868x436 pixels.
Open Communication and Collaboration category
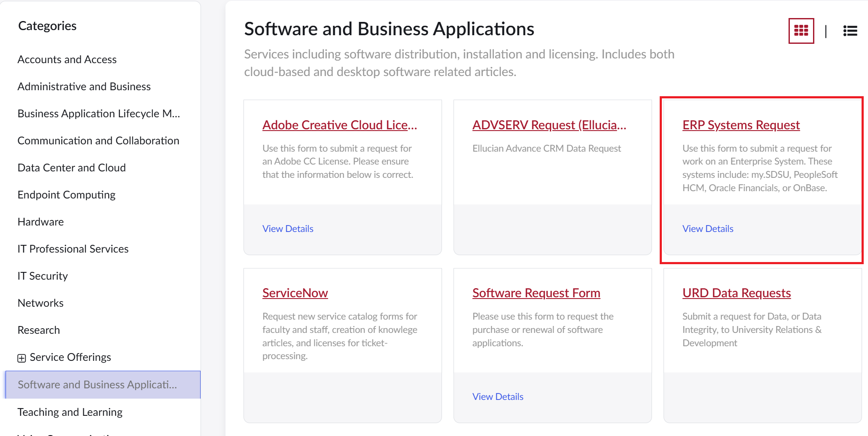coord(98,140)
